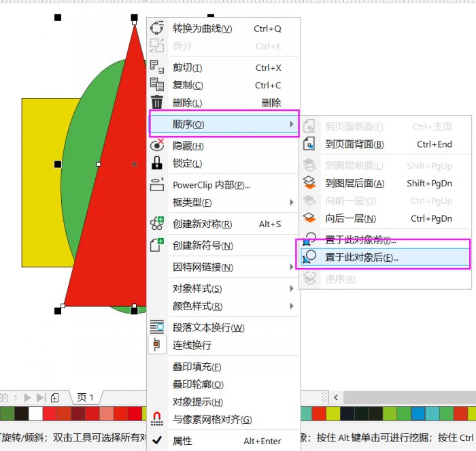Pick the leftmost green palette swatch

7,414
